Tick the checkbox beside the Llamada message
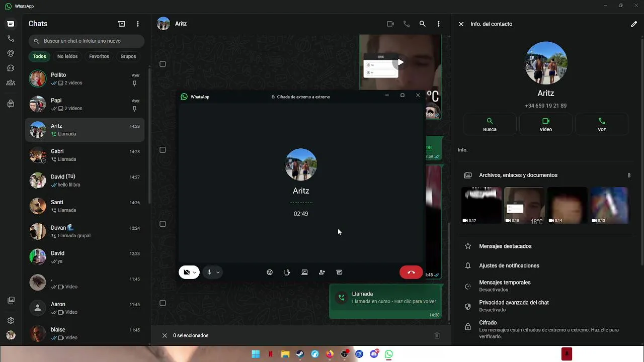Screen dimensions: 644x362 (163, 303)
